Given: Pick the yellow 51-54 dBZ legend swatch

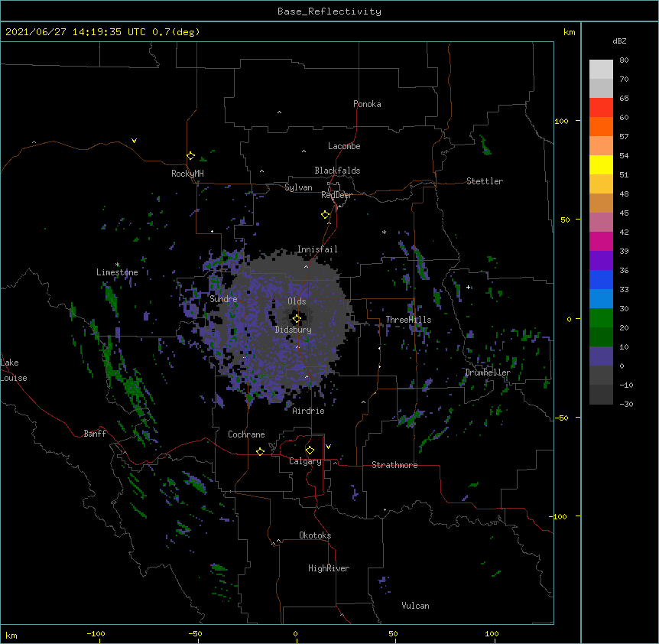Looking at the screenshot, I should (x=601, y=164).
